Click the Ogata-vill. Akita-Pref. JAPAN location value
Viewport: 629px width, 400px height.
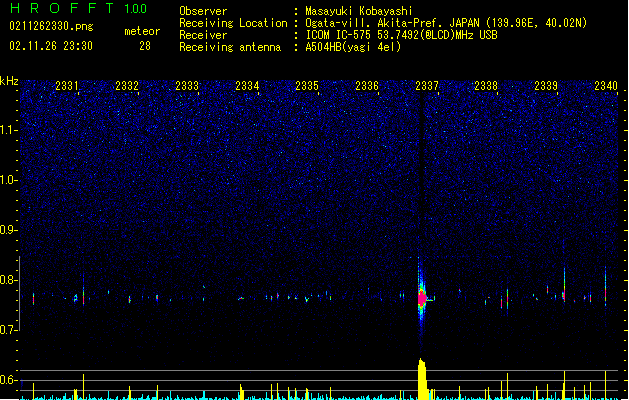pyautogui.click(x=446, y=23)
